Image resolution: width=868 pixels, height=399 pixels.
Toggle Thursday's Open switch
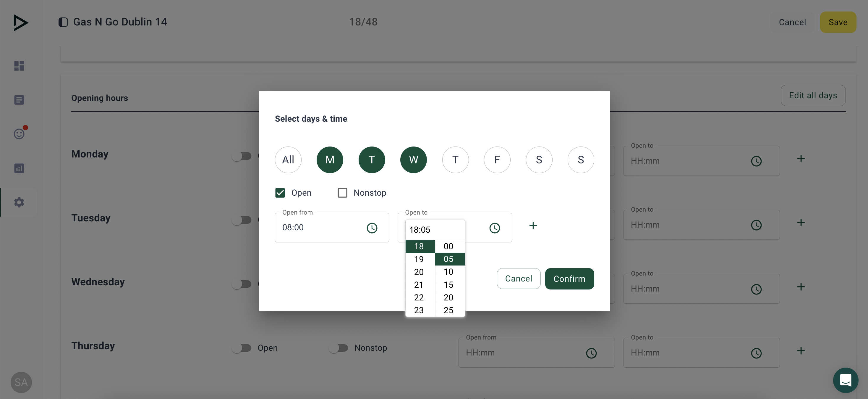[x=242, y=348]
